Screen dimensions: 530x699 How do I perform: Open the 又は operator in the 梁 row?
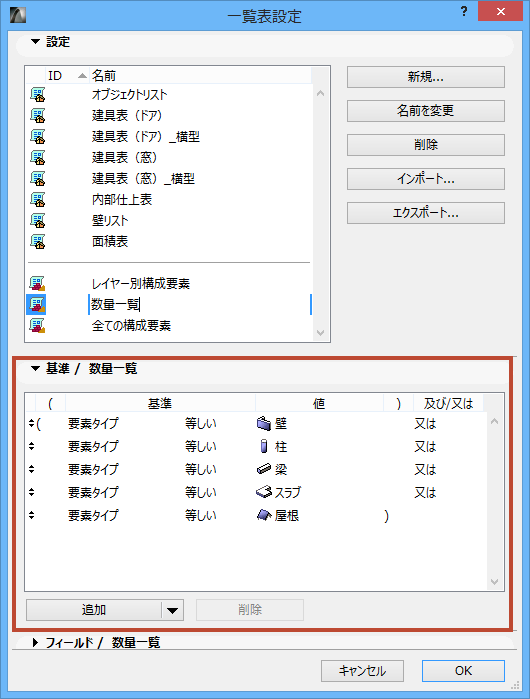(425, 469)
